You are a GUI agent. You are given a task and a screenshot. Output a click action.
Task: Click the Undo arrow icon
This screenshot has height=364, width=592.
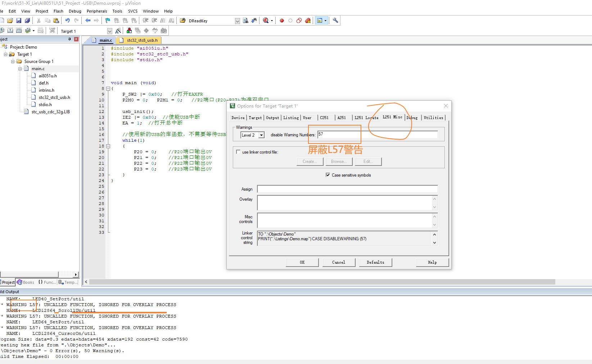[x=67, y=21]
